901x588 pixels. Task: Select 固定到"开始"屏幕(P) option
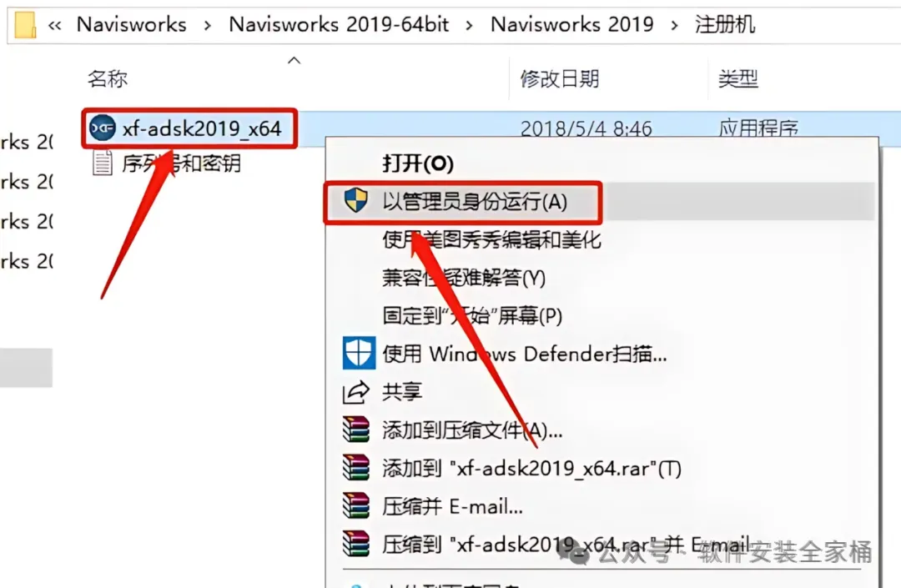(472, 316)
